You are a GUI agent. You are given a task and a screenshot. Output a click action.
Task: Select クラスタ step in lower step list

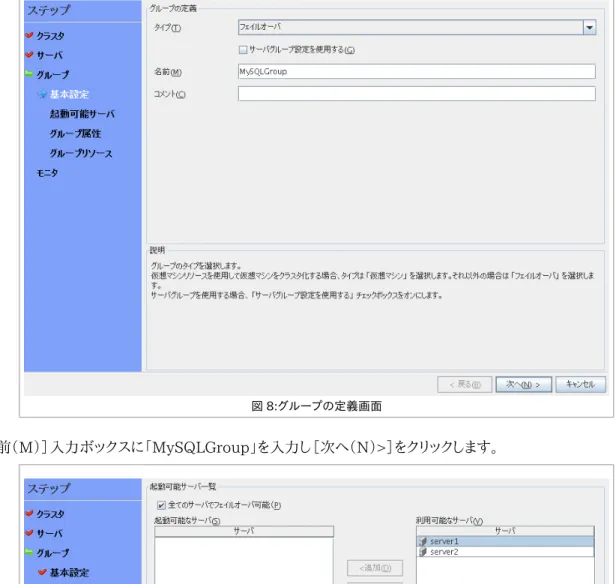[50, 514]
